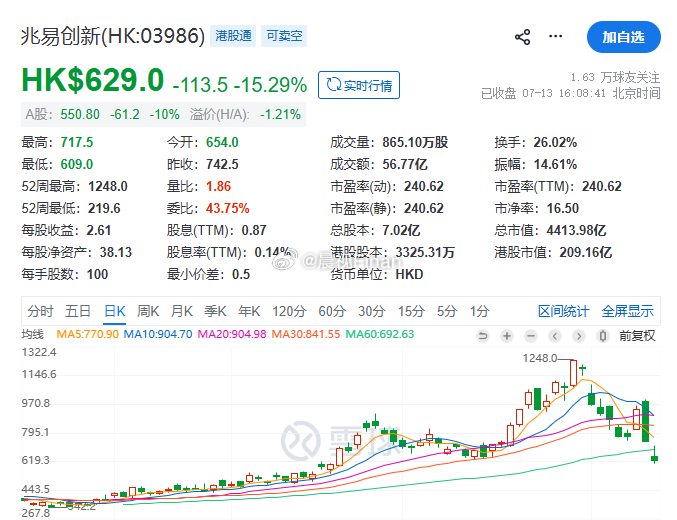Click the MA20:904.98 indicator label

[x=232, y=334]
